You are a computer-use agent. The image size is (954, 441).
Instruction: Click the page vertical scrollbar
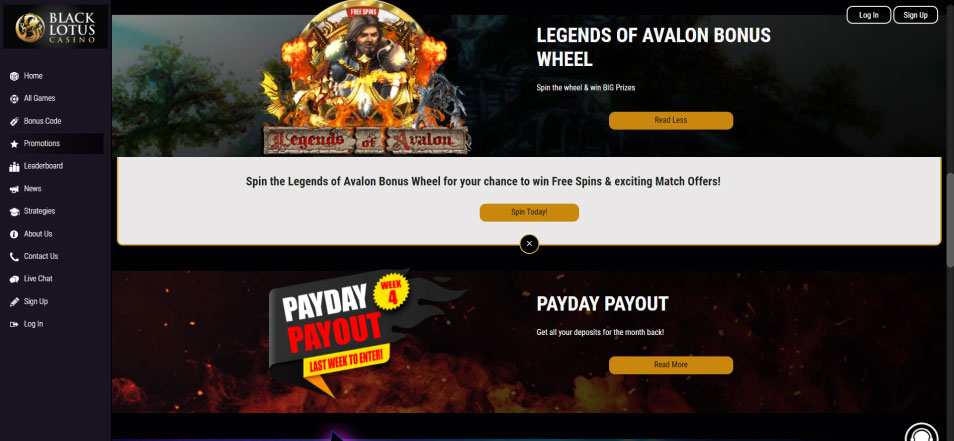click(950, 220)
